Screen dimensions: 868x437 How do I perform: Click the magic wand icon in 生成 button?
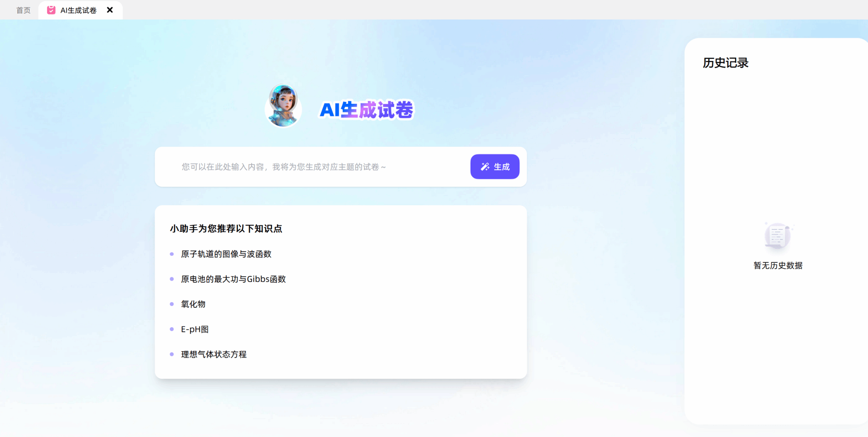coord(485,167)
